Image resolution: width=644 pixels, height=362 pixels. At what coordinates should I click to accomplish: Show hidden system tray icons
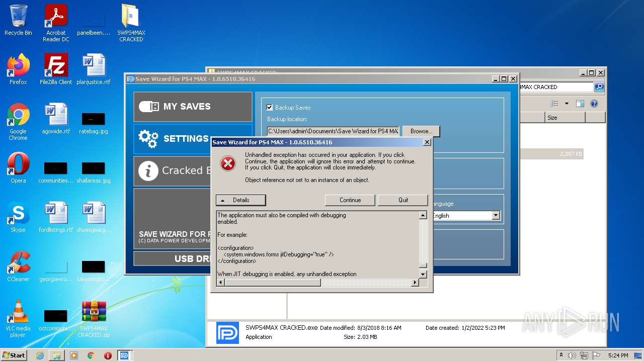click(x=561, y=355)
